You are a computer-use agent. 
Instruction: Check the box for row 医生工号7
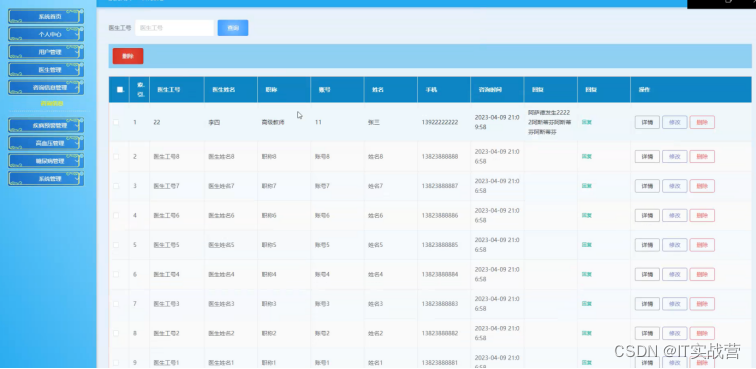coord(116,186)
